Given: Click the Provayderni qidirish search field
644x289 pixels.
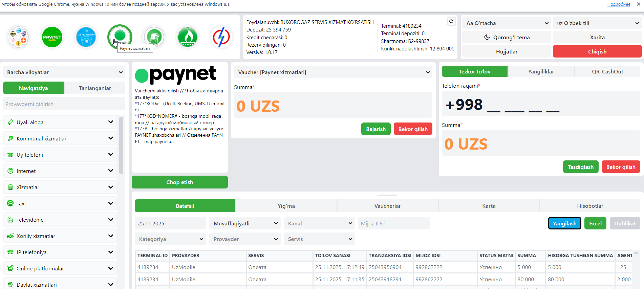Looking at the screenshot, I should 64,104.
